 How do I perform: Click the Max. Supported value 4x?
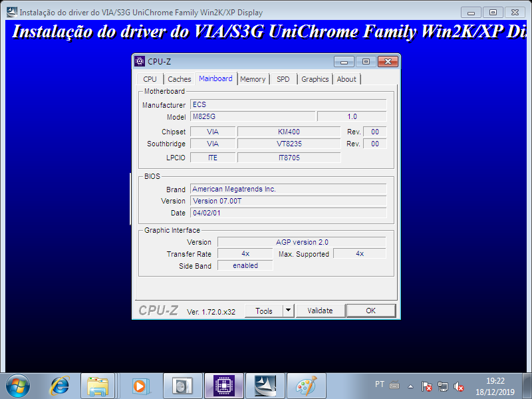pyautogui.click(x=360, y=253)
